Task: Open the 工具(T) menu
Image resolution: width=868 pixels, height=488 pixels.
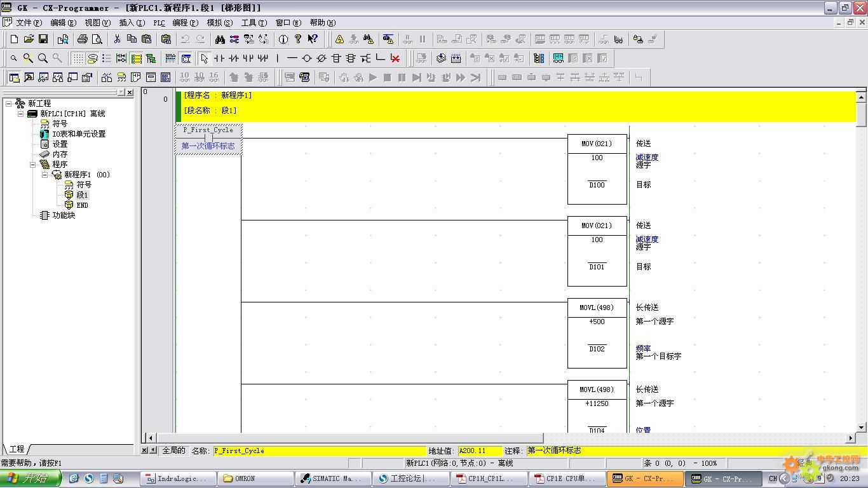Action: (254, 23)
